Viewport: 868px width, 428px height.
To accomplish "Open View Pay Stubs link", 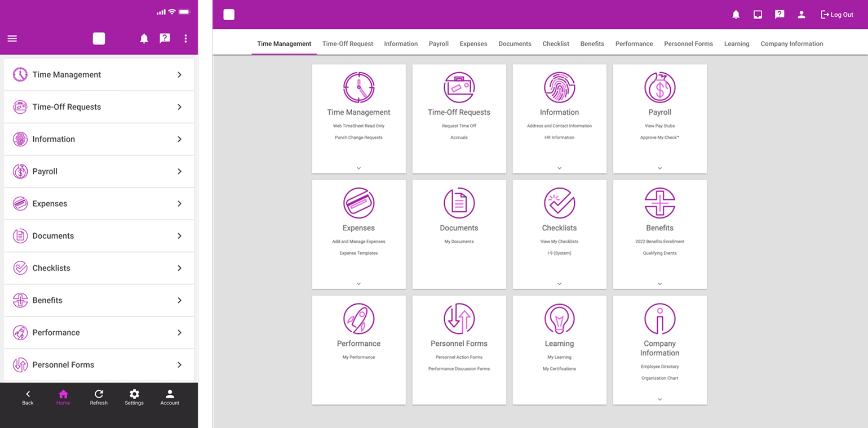I will pos(659,126).
